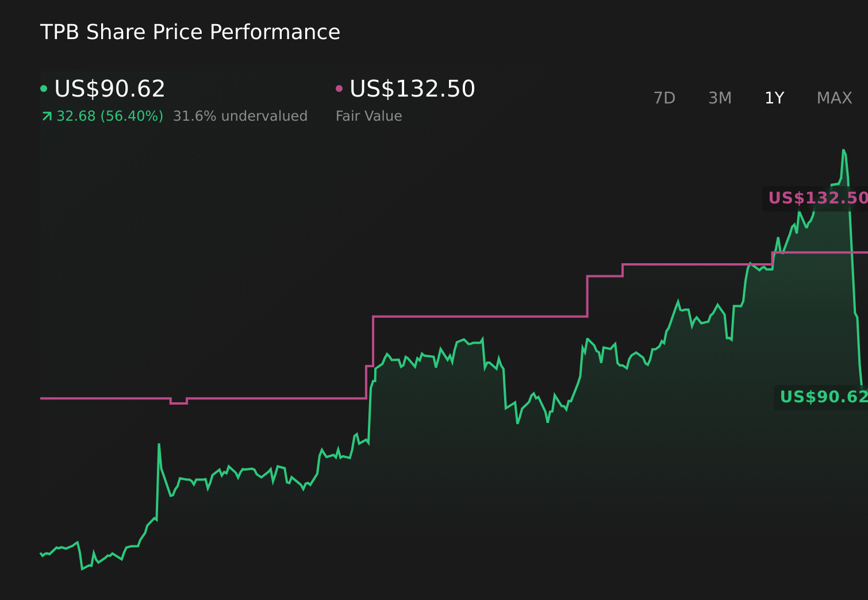Screen dimensions: 868x600
Task: Open the 7D time range view
Action: tap(665, 98)
